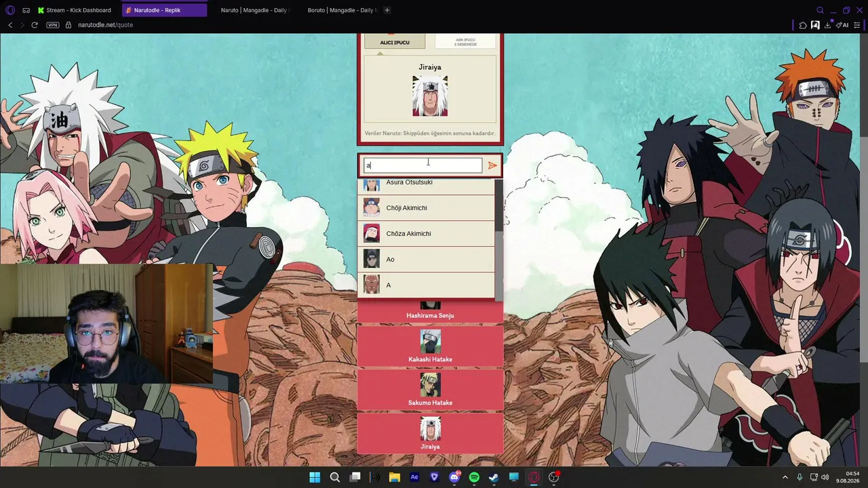Open the browser AI assistant button
The image size is (868, 488).
843,25
